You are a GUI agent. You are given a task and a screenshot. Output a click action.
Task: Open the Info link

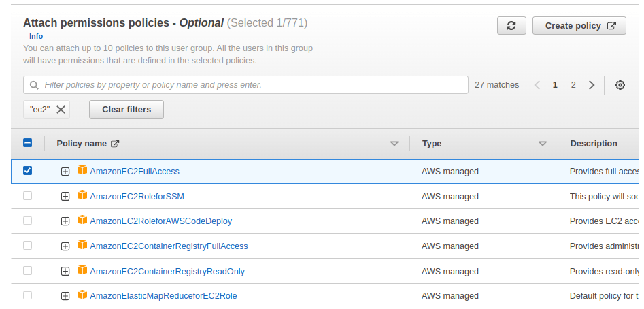(36, 36)
